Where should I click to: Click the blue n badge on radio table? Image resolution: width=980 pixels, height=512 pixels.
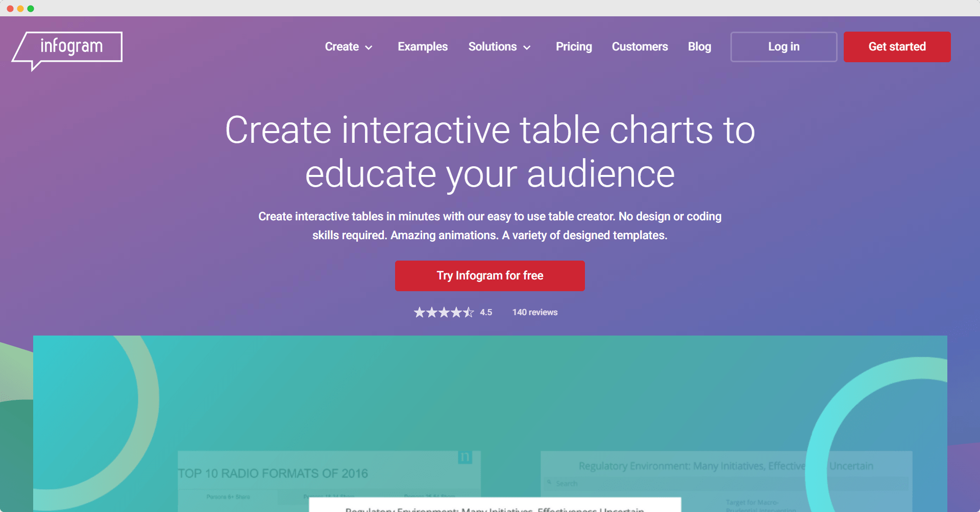pyautogui.click(x=465, y=457)
